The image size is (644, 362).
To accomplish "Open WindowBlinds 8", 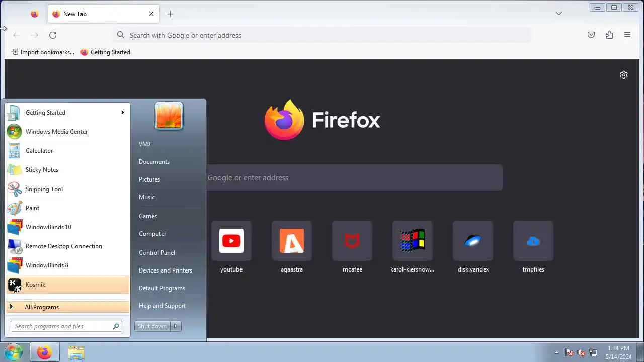I will coord(67,265).
